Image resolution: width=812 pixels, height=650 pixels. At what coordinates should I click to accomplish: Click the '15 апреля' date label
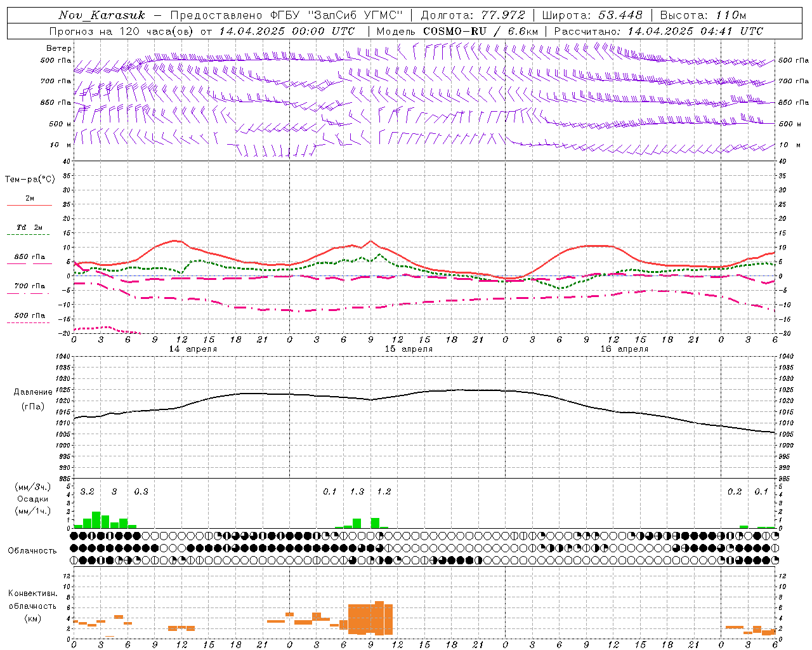(409, 349)
